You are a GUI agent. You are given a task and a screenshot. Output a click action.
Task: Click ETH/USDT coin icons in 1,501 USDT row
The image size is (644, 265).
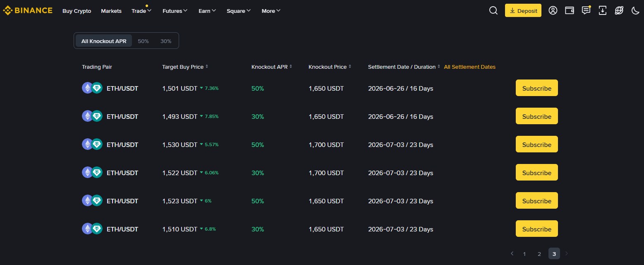(92, 88)
